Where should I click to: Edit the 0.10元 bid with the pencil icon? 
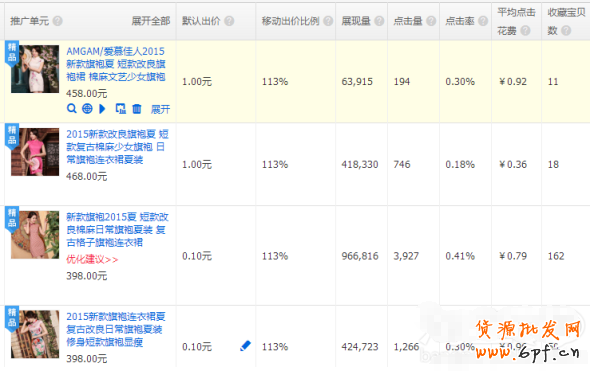tap(245, 346)
